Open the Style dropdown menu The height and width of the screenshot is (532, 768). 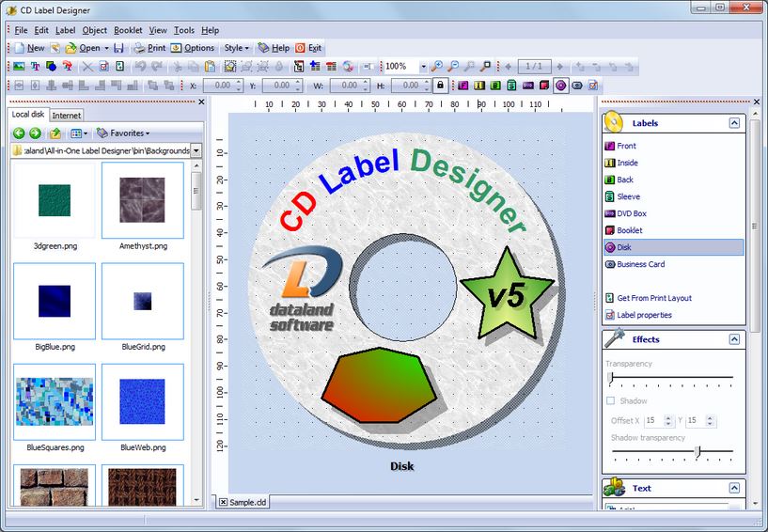[x=237, y=48]
